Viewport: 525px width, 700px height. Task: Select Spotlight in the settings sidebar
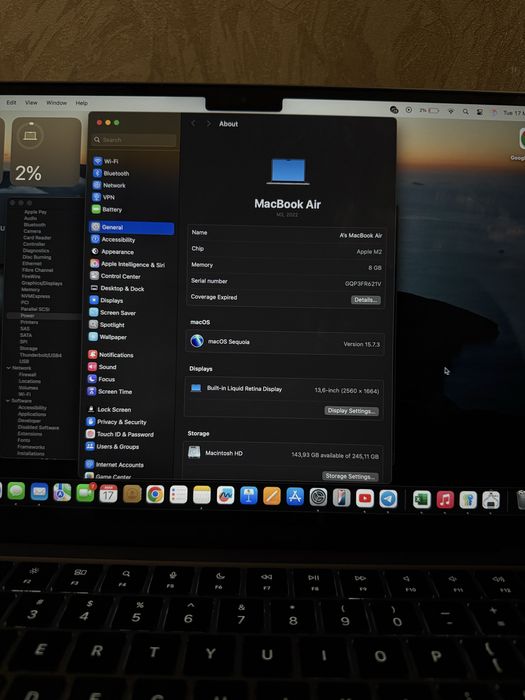tap(107, 325)
